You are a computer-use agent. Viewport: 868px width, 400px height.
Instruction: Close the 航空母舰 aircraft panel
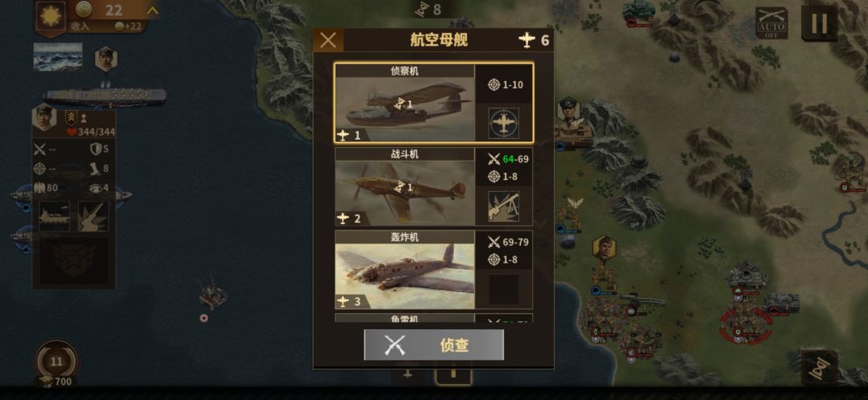(x=328, y=40)
